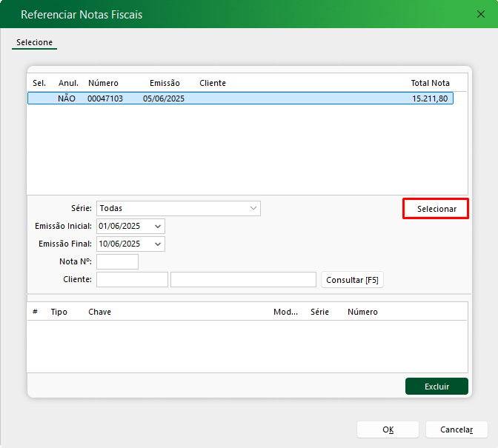Confirm with the OK button
The image size is (498, 448).
click(388, 429)
